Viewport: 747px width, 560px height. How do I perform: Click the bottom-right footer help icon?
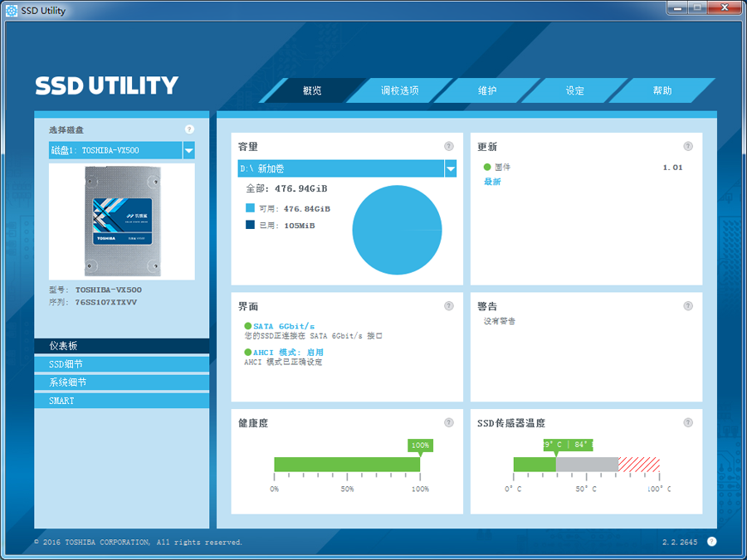pyautogui.click(x=711, y=542)
